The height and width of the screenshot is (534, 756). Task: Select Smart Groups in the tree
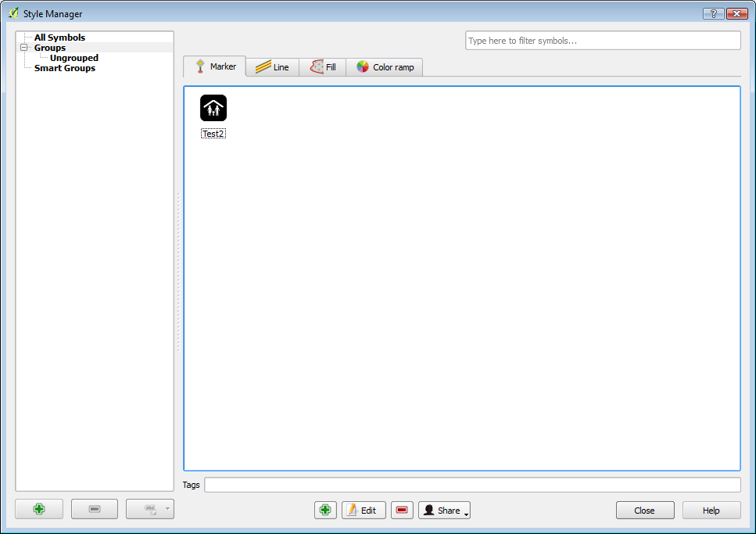65,68
